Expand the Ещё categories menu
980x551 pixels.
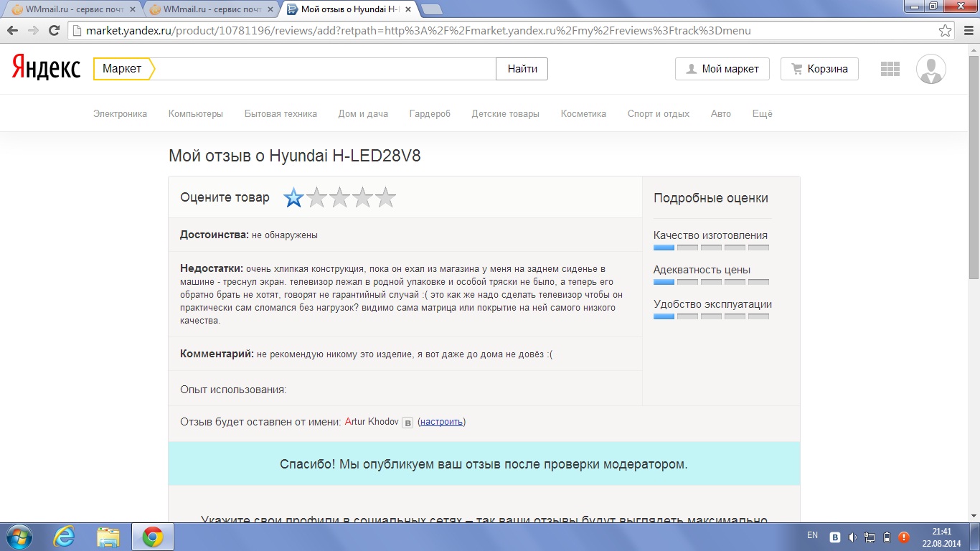[x=763, y=113]
